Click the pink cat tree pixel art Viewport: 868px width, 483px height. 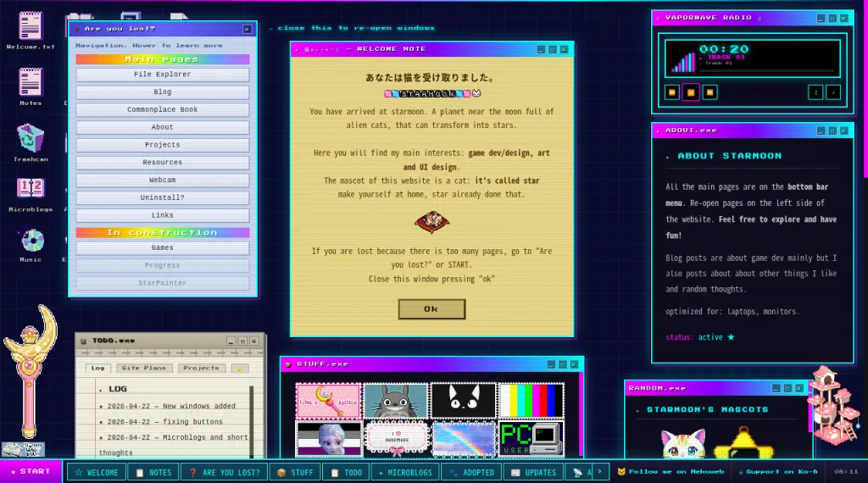click(x=834, y=405)
